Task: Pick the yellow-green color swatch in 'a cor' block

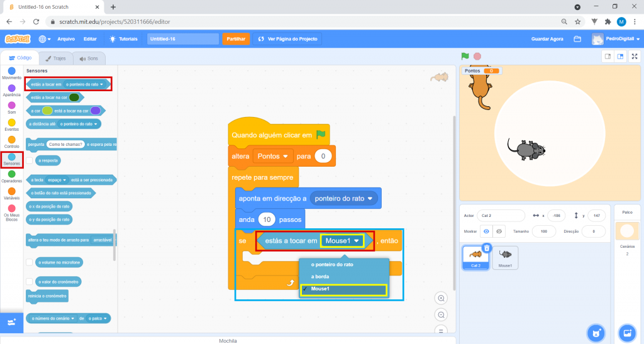Action: coord(47,111)
